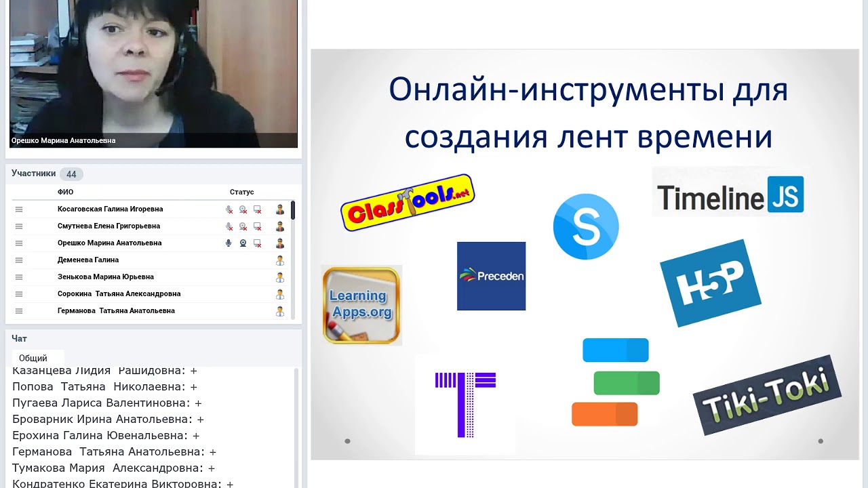Click the LearningApps.org logo
This screenshot has width=868, height=488.
(361, 305)
